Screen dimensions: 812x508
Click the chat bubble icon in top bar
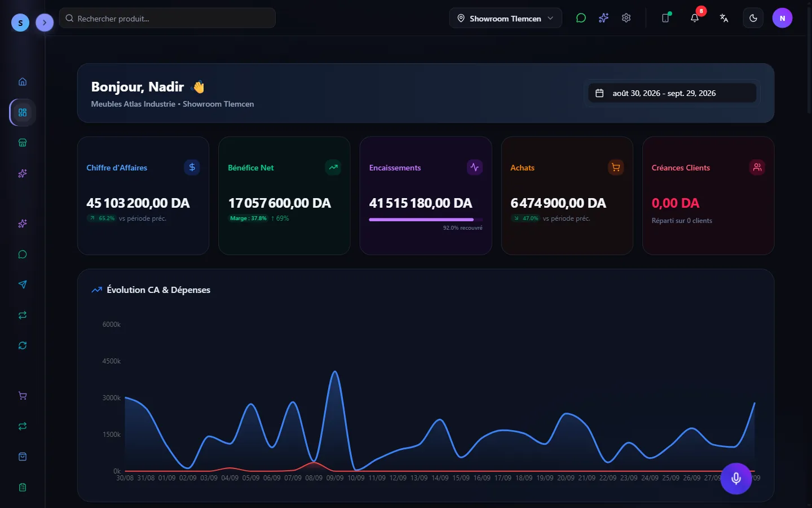(x=581, y=18)
